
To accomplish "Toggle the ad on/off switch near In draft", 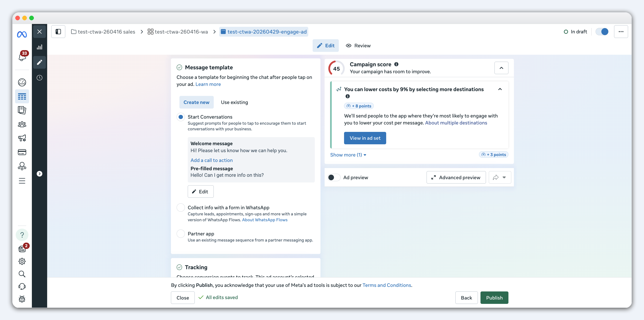I will click(x=602, y=32).
